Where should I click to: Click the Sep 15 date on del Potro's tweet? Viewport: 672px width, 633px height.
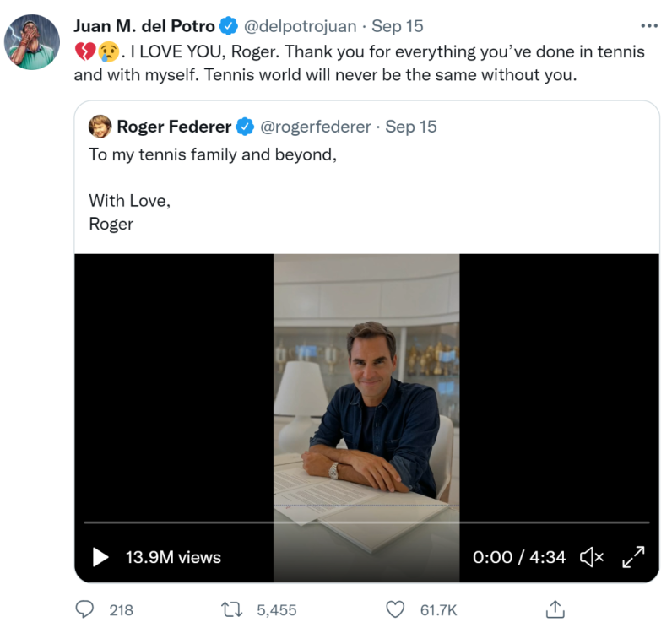(398, 26)
